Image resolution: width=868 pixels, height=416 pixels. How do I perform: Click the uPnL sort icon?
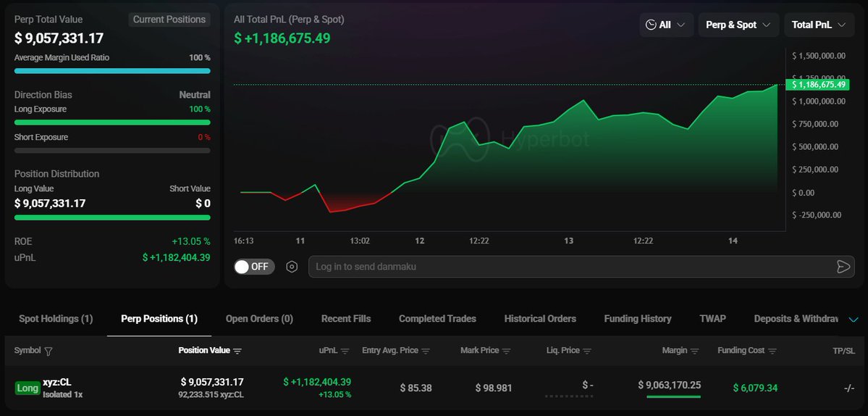coord(345,351)
